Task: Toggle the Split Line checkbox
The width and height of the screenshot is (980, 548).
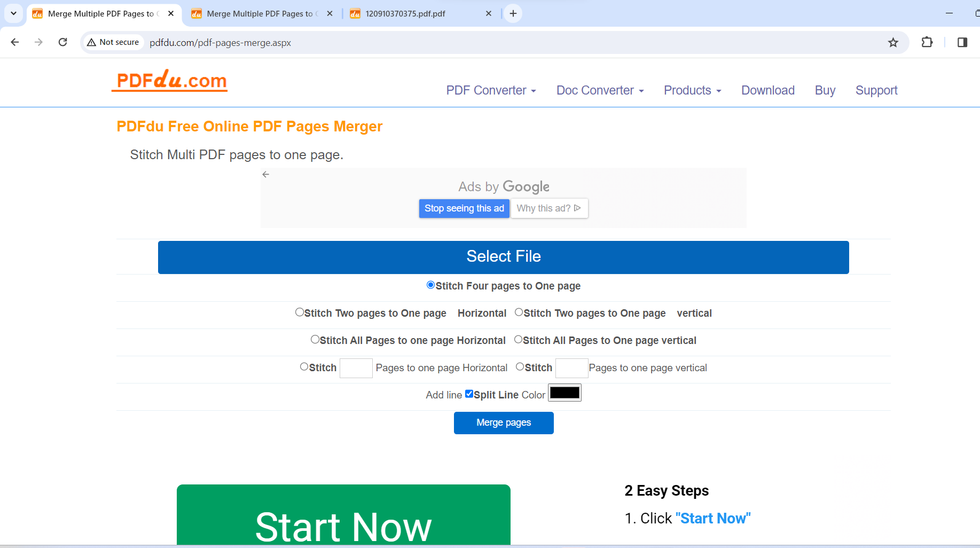Action: coord(469,394)
